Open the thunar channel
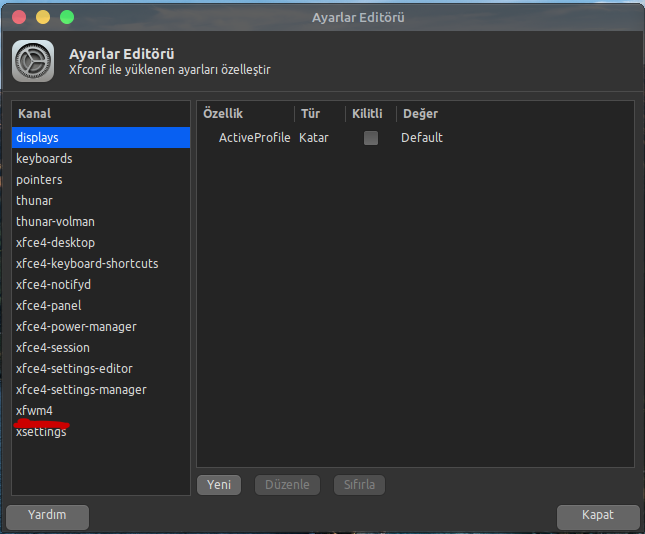This screenshot has height=534, width=645. 101,200
